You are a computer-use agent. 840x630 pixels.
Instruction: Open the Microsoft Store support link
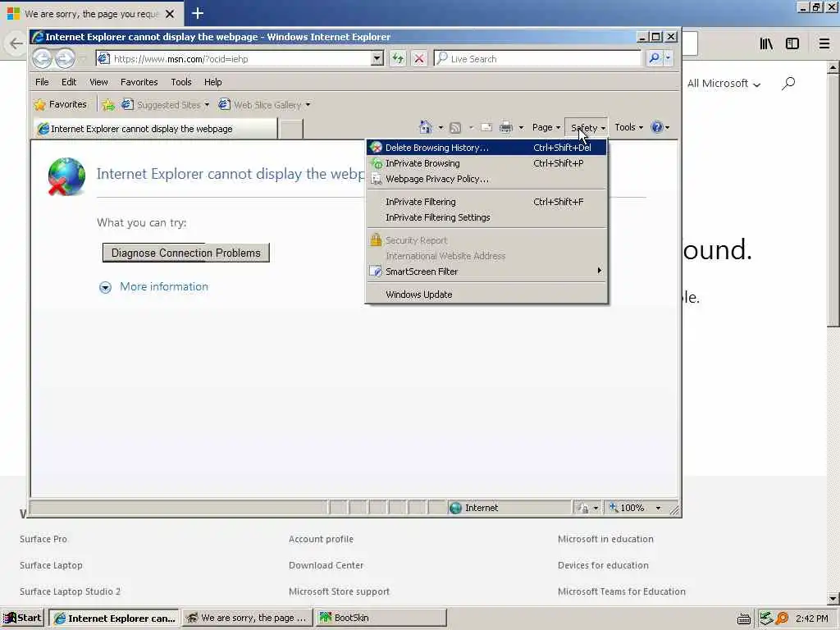tap(339, 591)
